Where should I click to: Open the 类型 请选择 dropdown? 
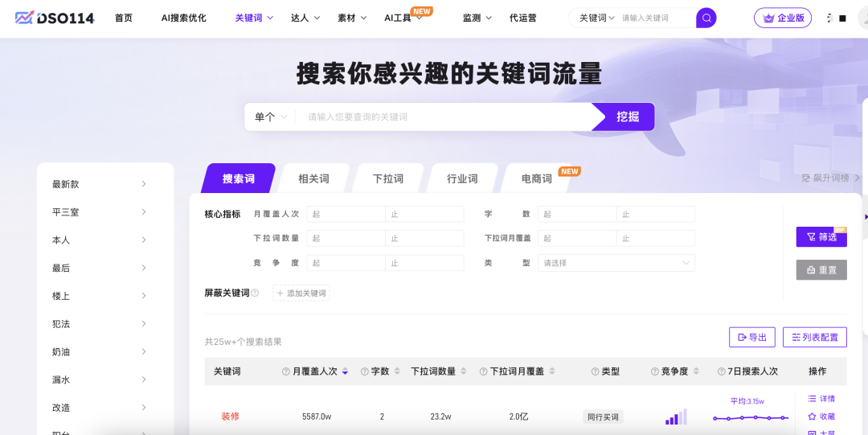click(616, 263)
